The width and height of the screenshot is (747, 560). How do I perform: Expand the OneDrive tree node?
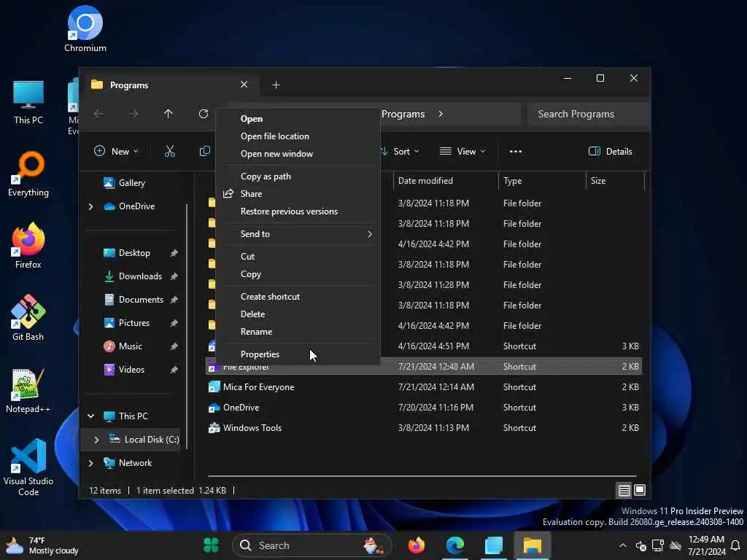coord(90,206)
